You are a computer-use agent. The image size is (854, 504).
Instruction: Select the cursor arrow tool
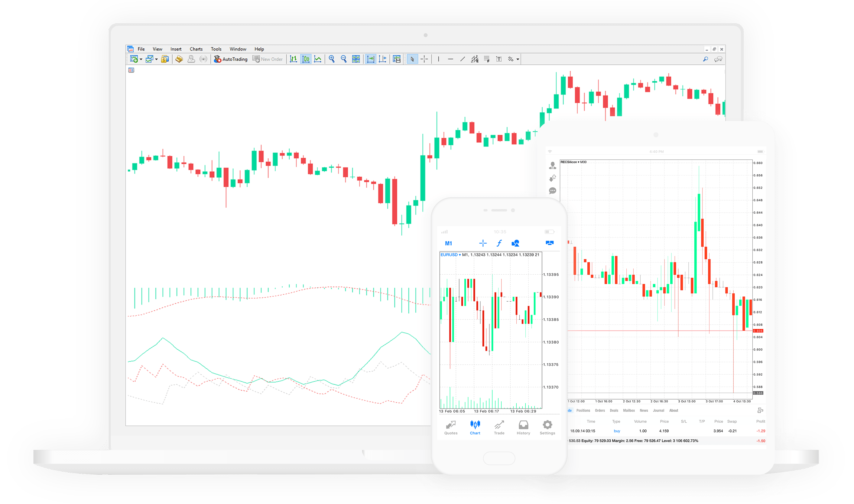coord(412,59)
